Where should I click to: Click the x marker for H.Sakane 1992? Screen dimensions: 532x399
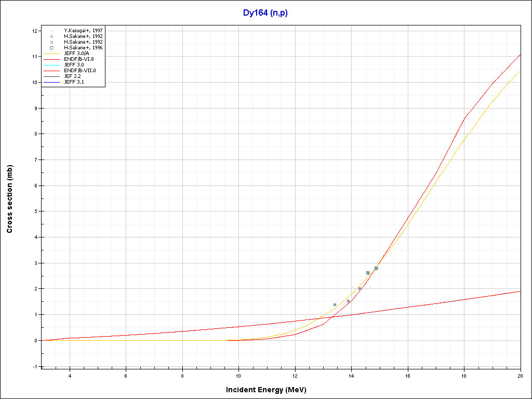(51, 42)
